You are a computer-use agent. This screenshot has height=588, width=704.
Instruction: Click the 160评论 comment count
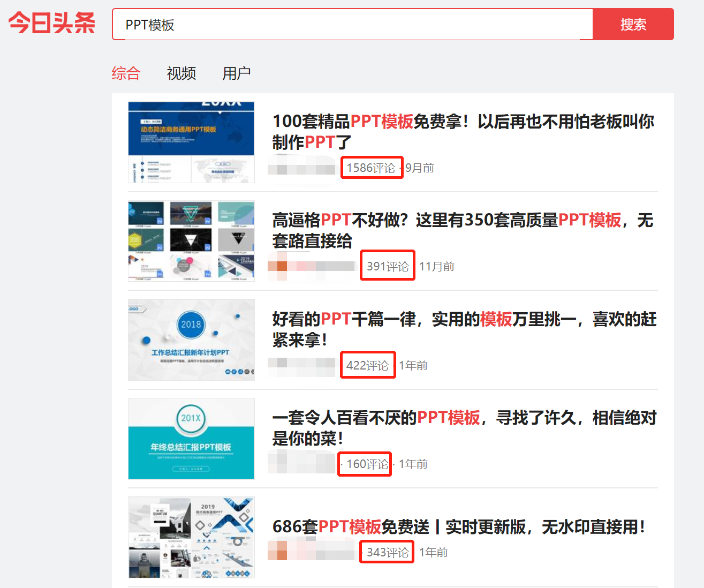(367, 464)
